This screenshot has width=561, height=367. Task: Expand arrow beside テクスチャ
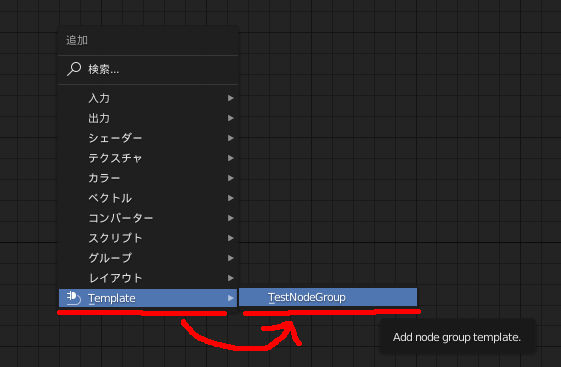231,158
